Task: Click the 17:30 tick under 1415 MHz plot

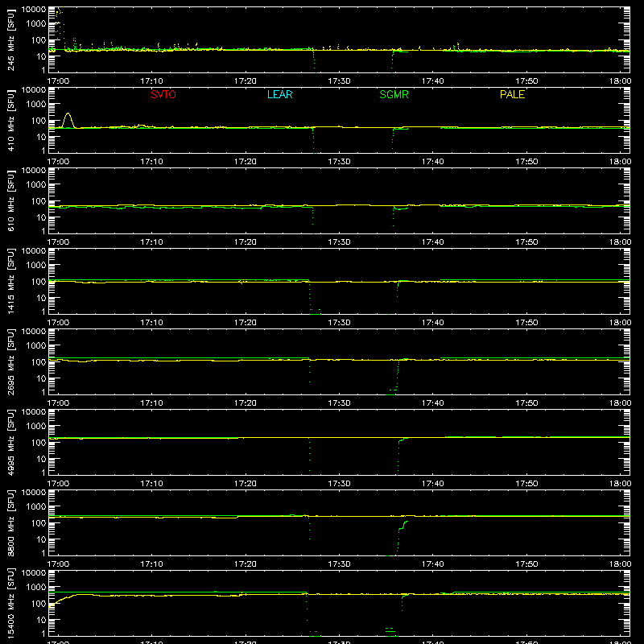Action: click(x=339, y=323)
